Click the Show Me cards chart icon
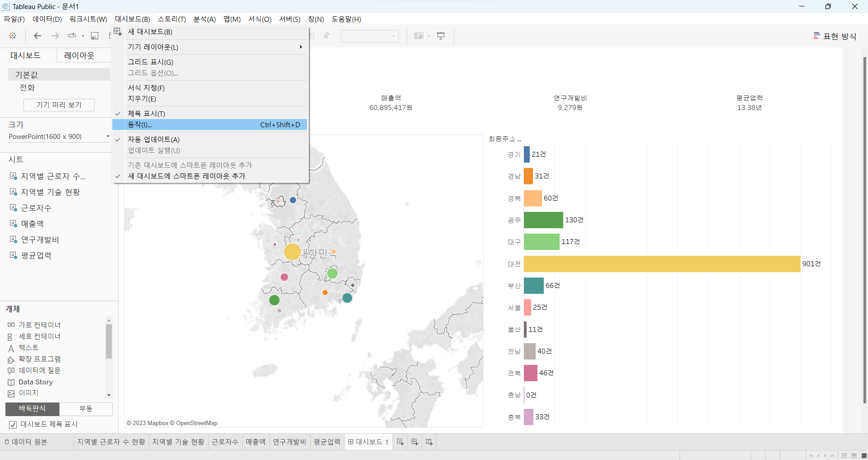Viewport: 868px width, 460px height. pos(419,36)
